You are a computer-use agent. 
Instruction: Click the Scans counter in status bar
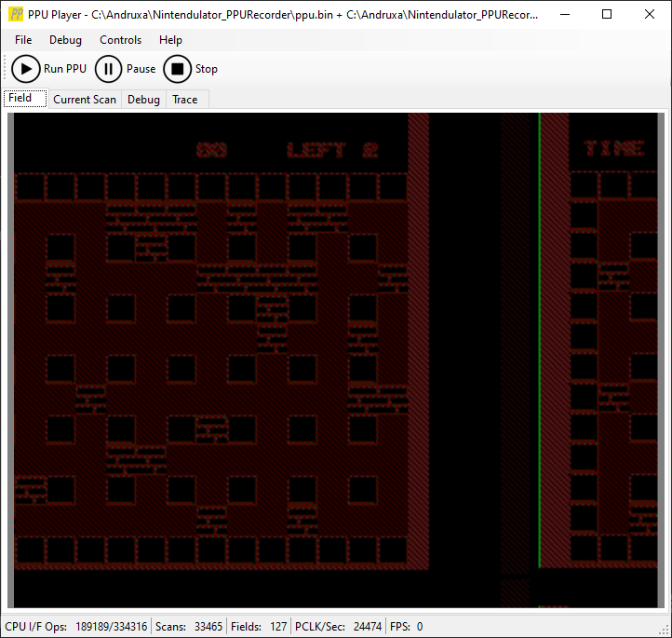pos(189,627)
